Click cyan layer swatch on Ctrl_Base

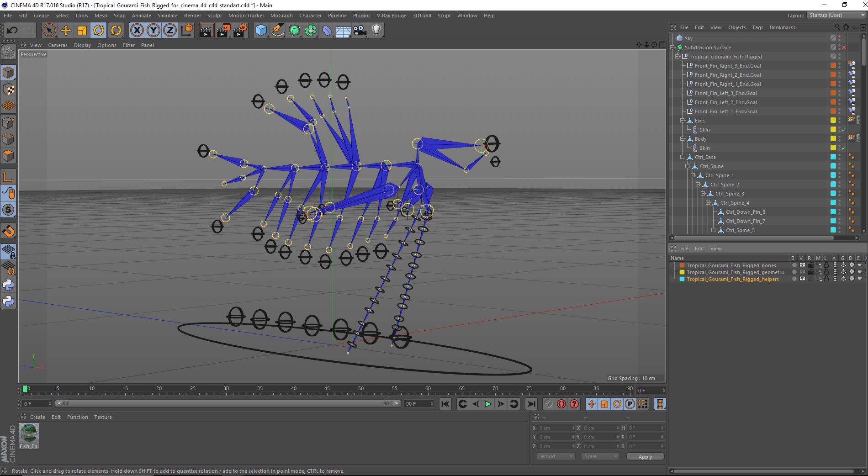coord(833,157)
